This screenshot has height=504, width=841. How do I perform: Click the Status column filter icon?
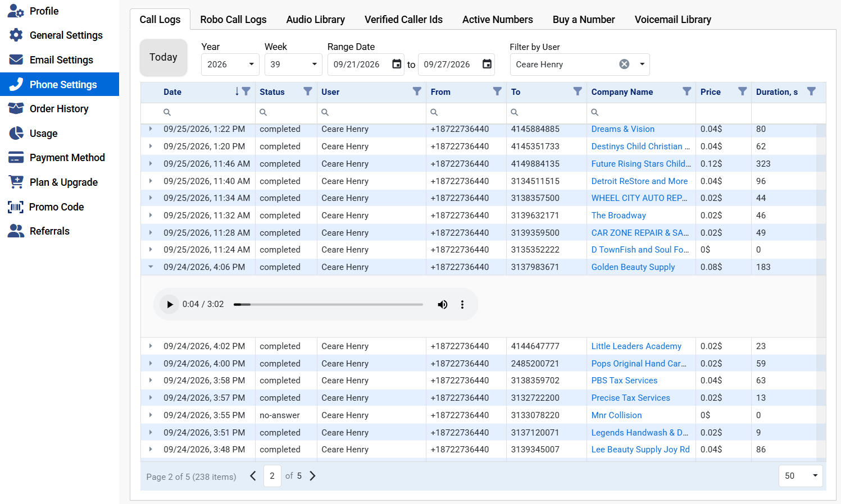click(307, 91)
